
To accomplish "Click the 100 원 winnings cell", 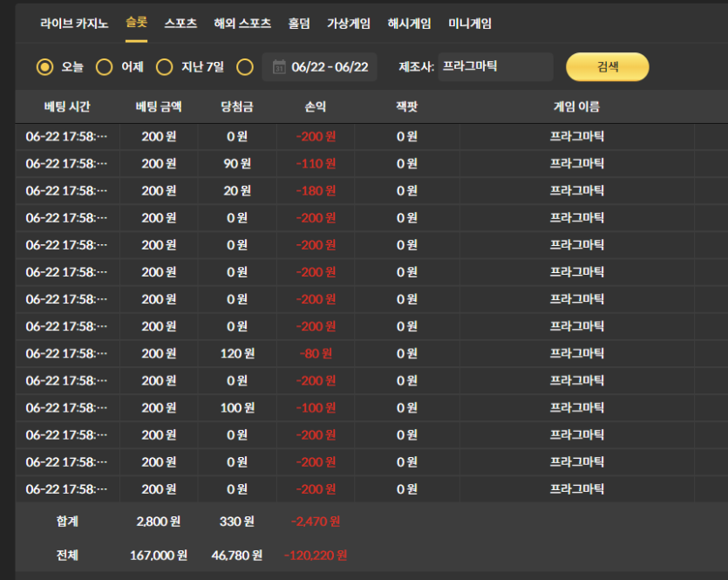I will (x=237, y=408).
